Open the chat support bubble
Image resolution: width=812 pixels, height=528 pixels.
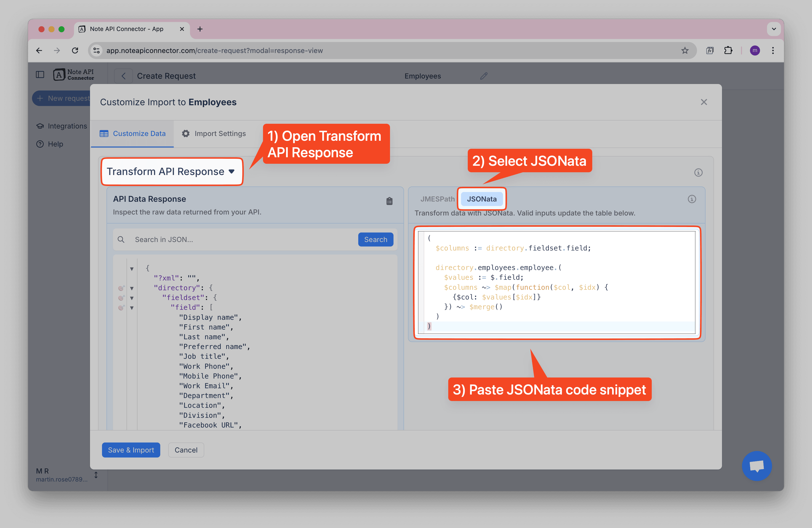[756, 465]
